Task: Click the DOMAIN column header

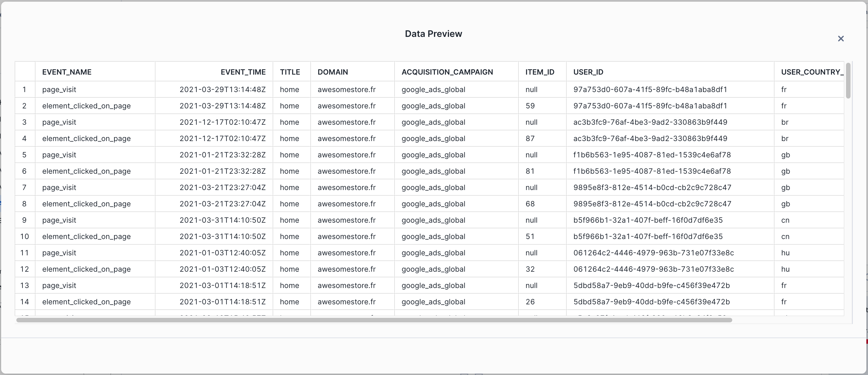Action: [x=333, y=72]
